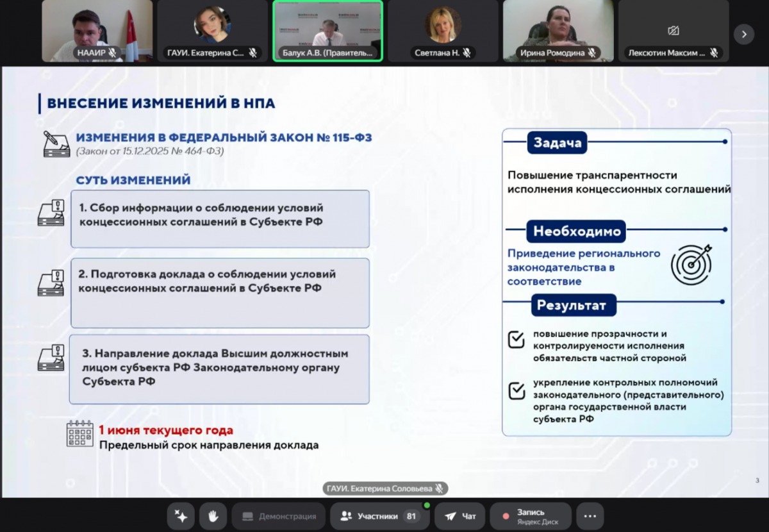Open the more options ellipsis menu

pyautogui.click(x=590, y=516)
